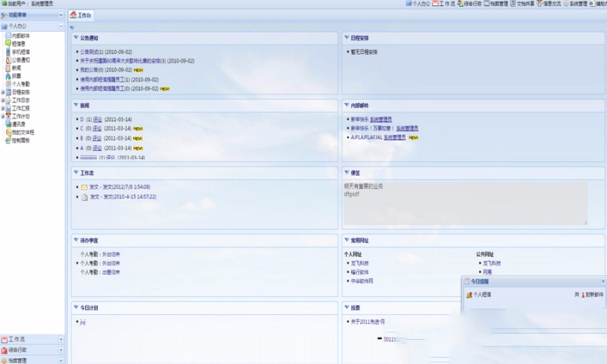Image resolution: width=607 pixels, height=364 pixels.
Task: Click into the 便签 note text area
Action: (x=465, y=203)
